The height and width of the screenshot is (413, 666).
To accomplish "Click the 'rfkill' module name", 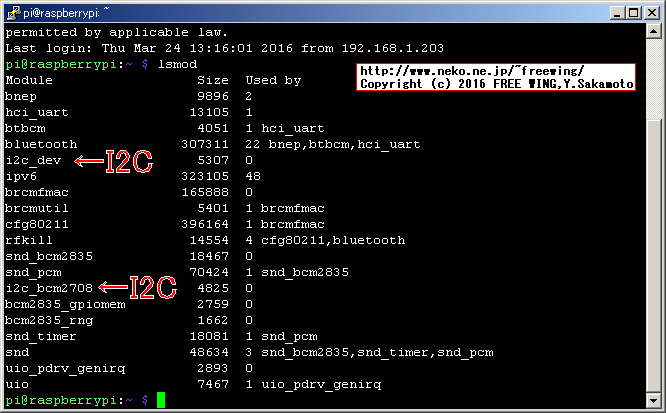I will [x=29, y=240].
